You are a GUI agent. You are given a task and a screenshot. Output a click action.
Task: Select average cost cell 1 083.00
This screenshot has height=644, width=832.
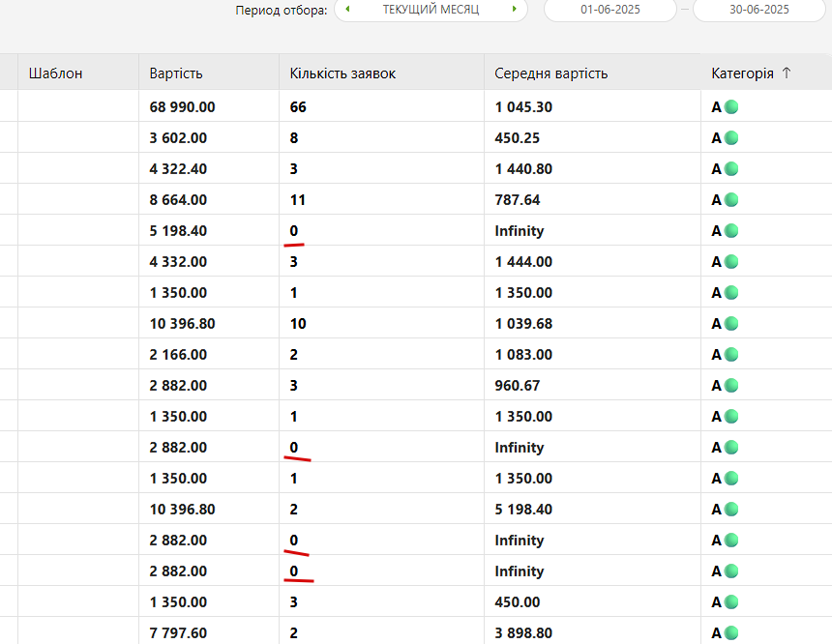[523, 354]
